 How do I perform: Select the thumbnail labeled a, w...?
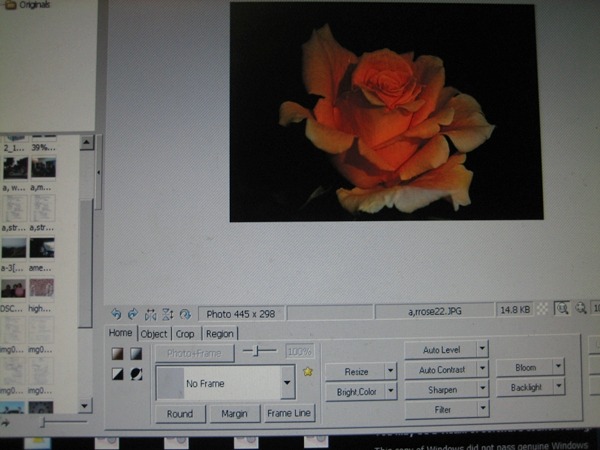coord(15,168)
